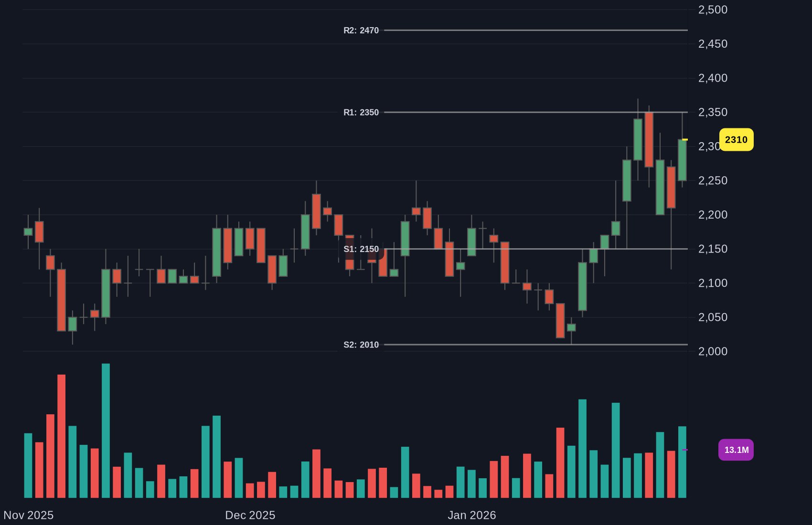Click the tallest red volume bar

62,436
